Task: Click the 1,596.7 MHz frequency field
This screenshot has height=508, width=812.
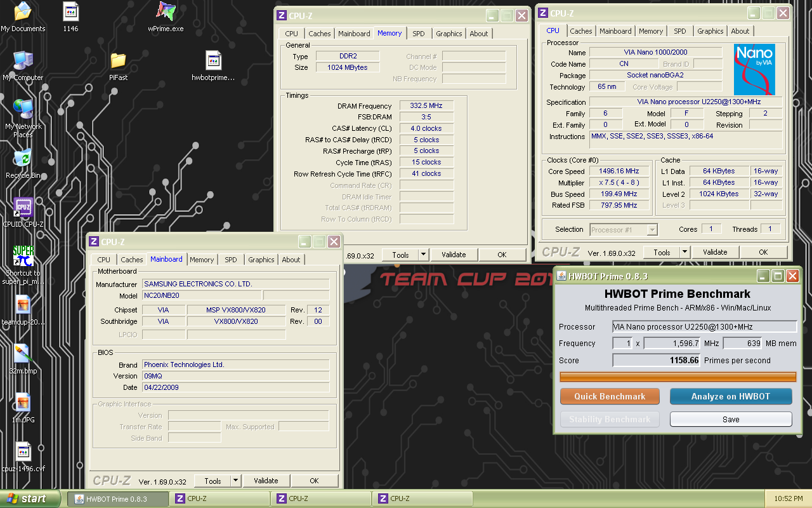Action: pyautogui.click(x=672, y=343)
